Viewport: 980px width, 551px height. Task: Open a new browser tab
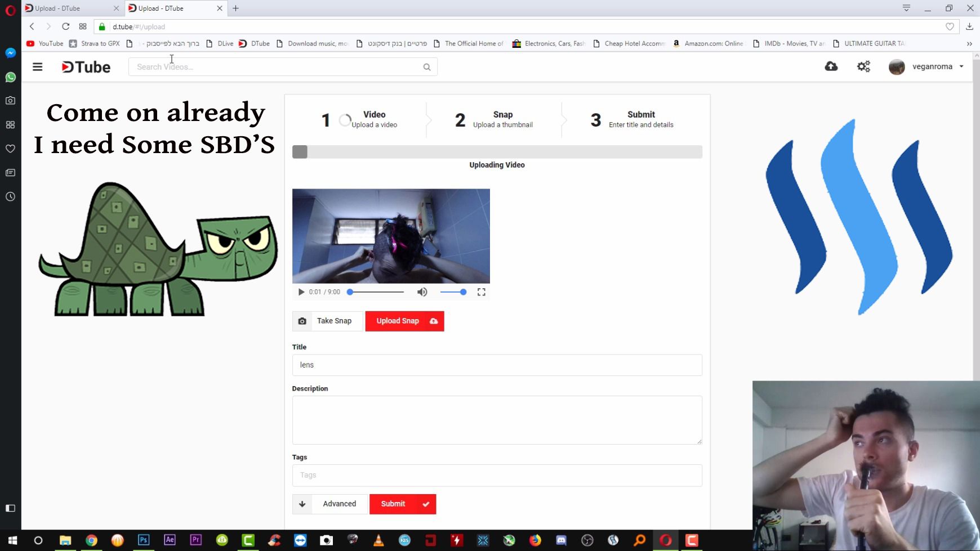(x=236, y=8)
